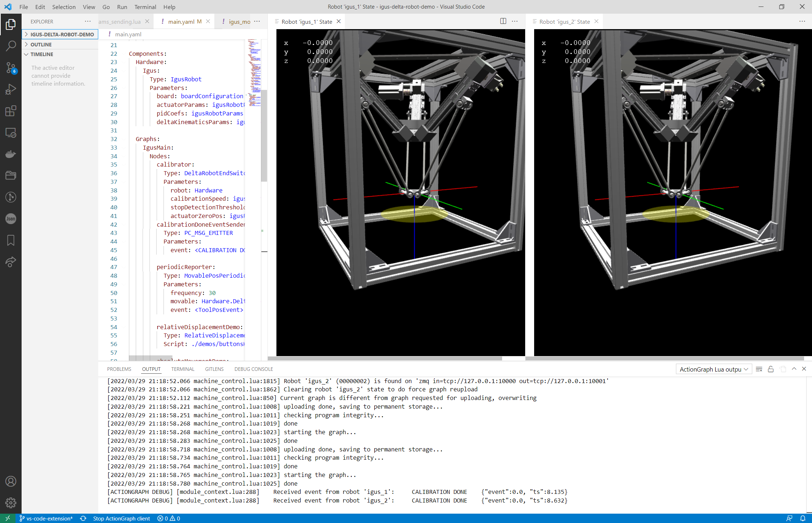
Task: Open Source Control with 6 changes badge
Action: coord(11,68)
